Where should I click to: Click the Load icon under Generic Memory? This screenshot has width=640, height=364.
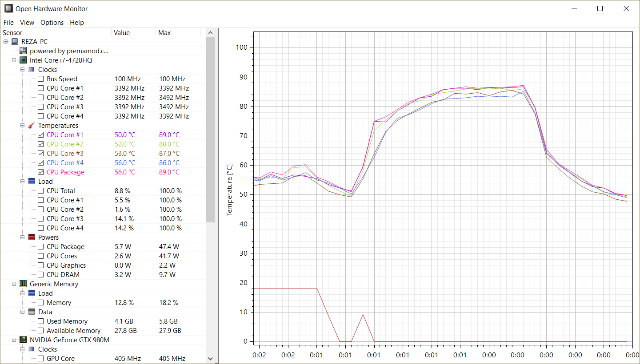pyautogui.click(x=32, y=293)
